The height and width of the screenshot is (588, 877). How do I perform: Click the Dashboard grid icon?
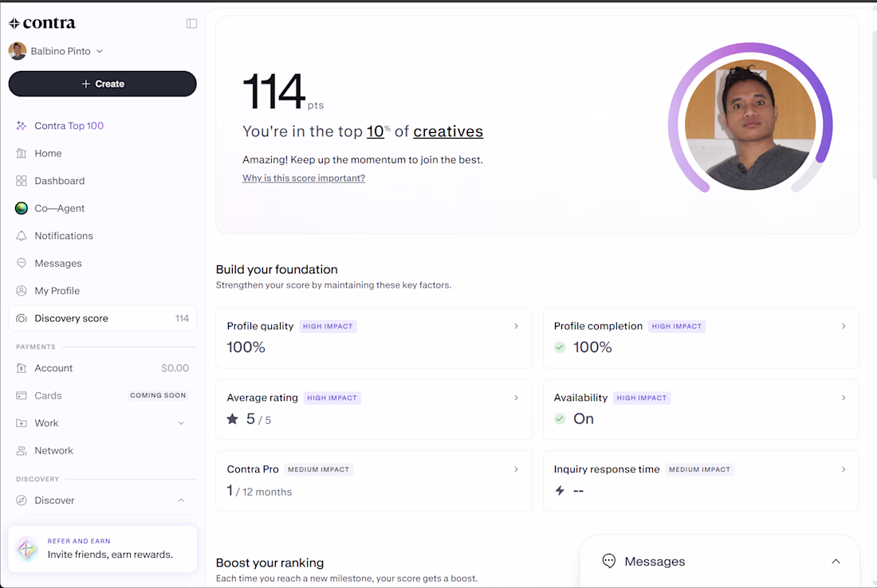(x=22, y=181)
